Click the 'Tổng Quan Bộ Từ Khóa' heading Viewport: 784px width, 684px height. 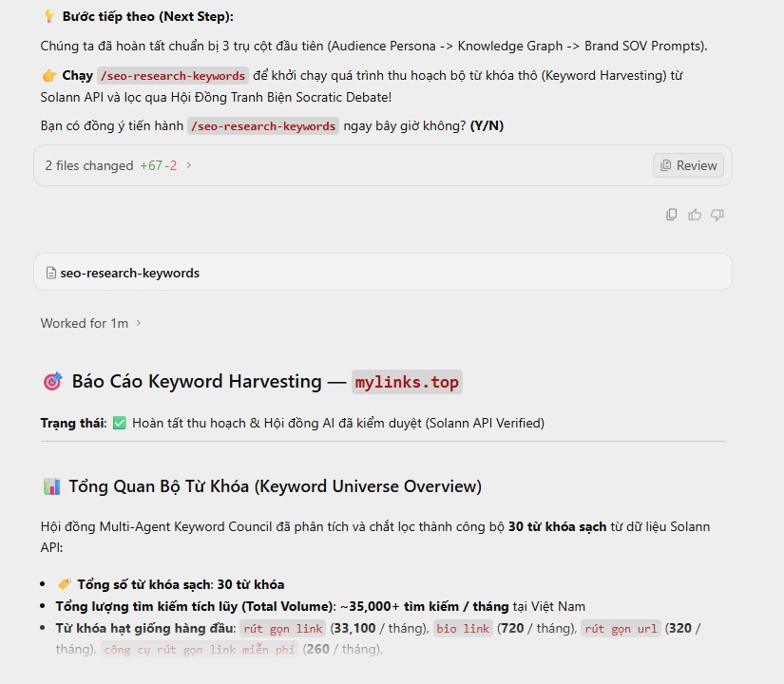pos(275,486)
